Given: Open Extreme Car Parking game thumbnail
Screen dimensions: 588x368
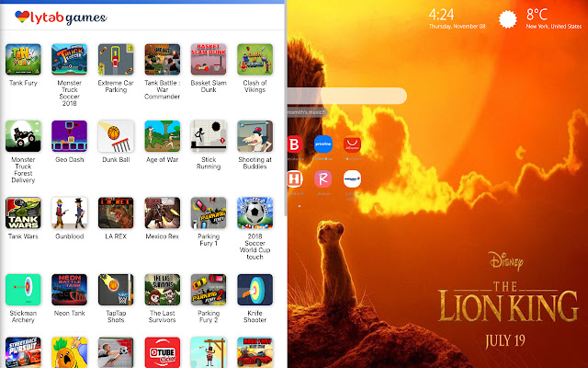Looking at the screenshot, I should [x=116, y=59].
